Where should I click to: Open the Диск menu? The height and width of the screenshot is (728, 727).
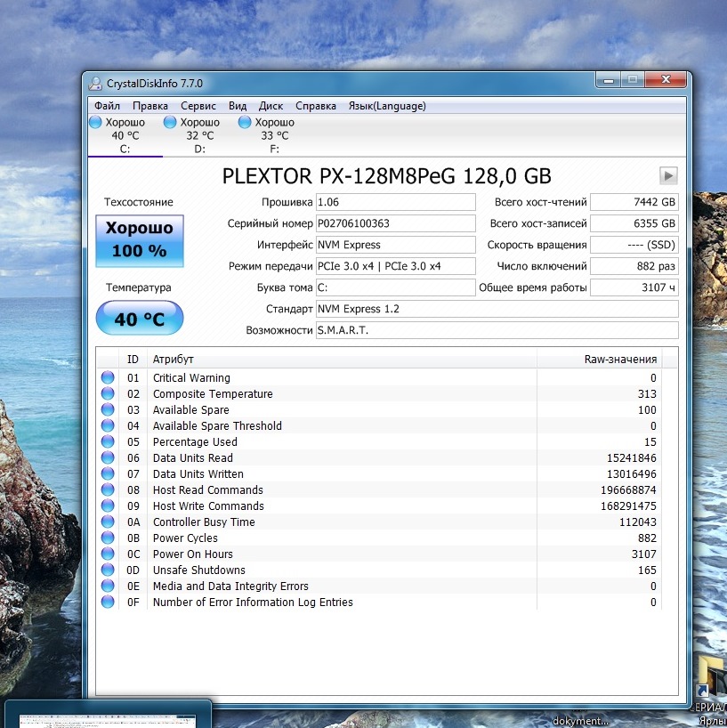[x=271, y=106]
